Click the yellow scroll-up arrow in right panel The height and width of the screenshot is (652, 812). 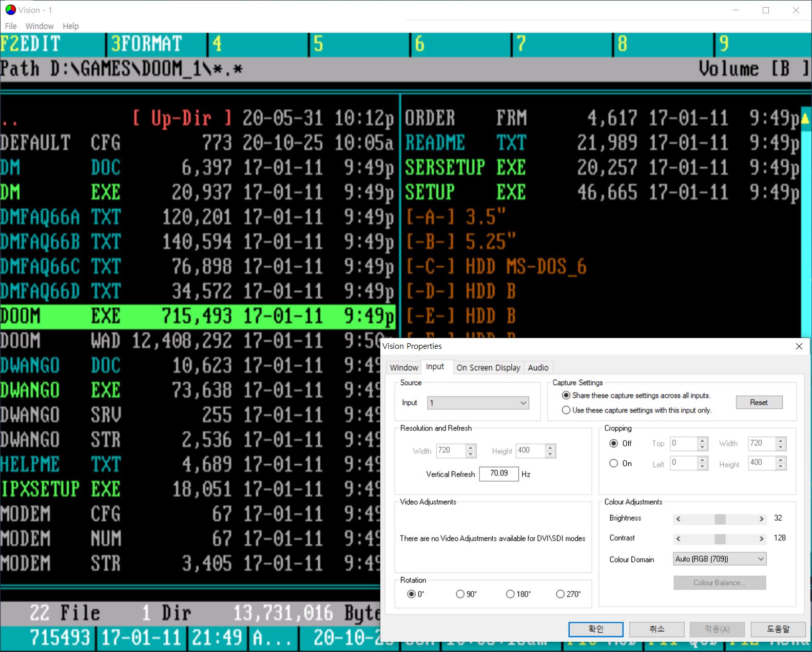pyautogui.click(x=805, y=118)
